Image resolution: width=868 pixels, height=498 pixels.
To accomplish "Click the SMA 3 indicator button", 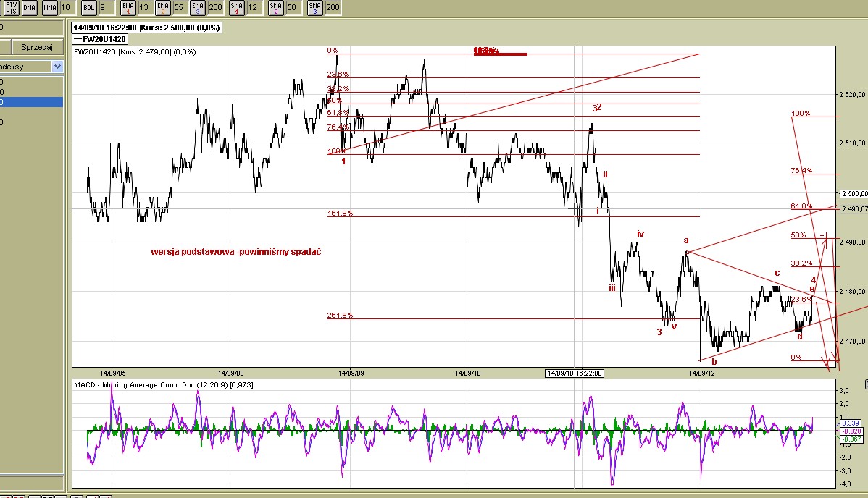I will [314, 8].
